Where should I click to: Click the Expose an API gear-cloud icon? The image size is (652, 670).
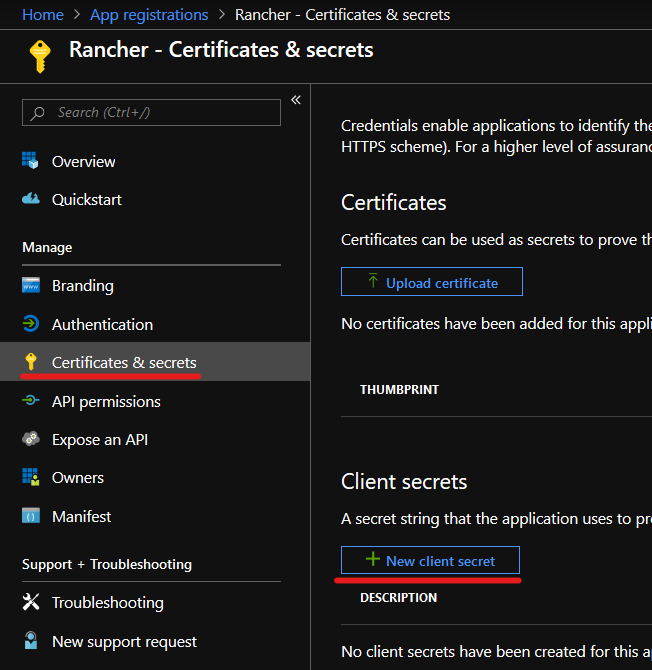[x=31, y=439]
